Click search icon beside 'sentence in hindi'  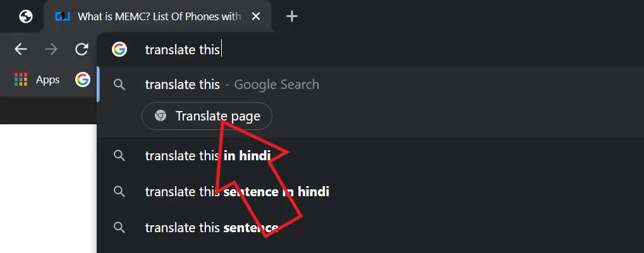tap(119, 191)
